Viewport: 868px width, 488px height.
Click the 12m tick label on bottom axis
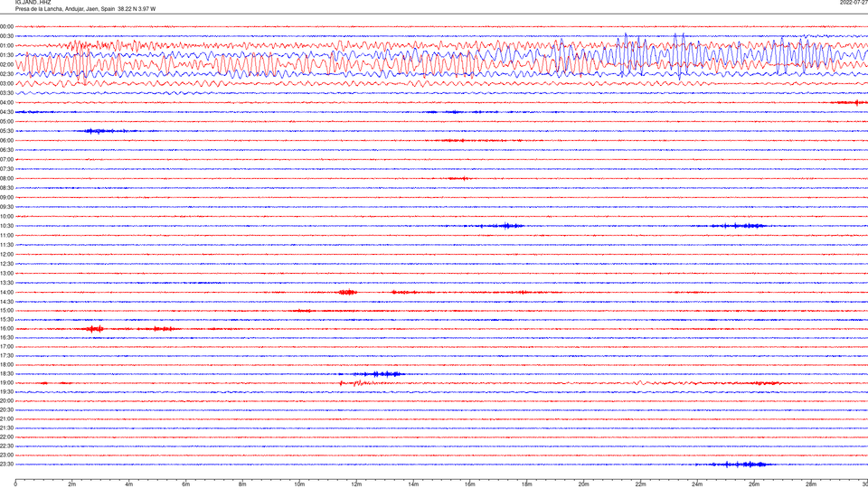[x=356, y=484]
